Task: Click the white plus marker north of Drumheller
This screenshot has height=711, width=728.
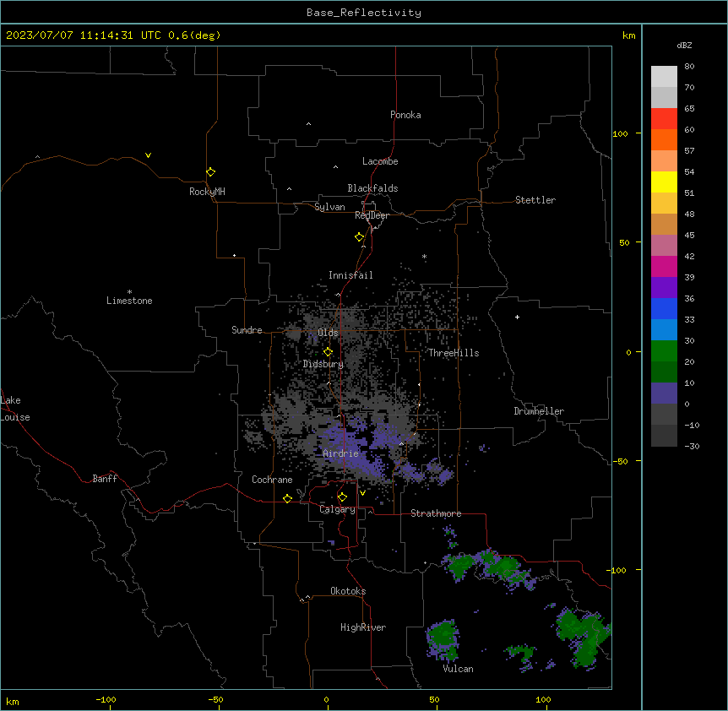Action: [517, 317]
